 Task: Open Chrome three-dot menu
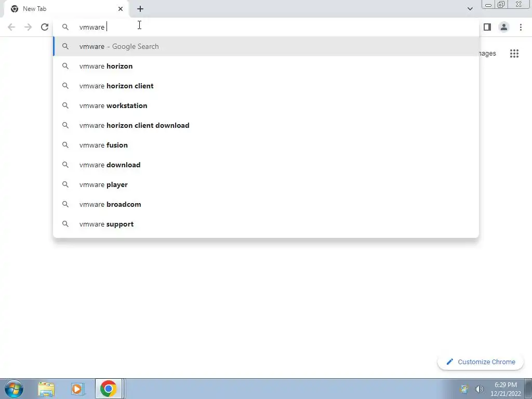pyautogui.click(x=521, y=27)
